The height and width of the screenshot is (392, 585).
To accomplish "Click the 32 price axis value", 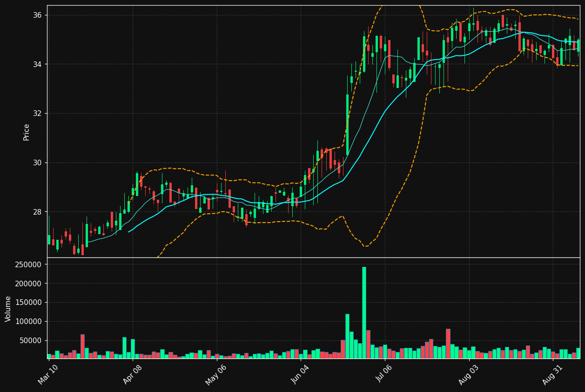I will (x=37, y=114).
